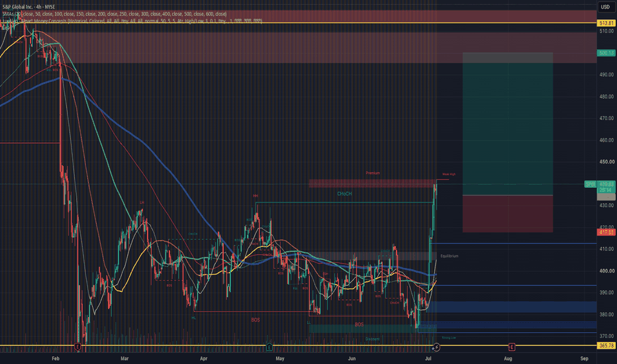Click the lightning bolt event icon near Jul
Screen dimensions: 617x364
click(x=436, y=347)
